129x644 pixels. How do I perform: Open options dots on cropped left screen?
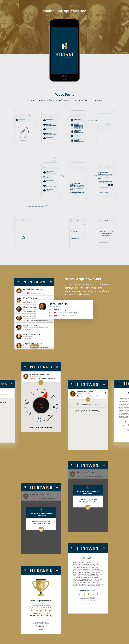click(13, 393)
